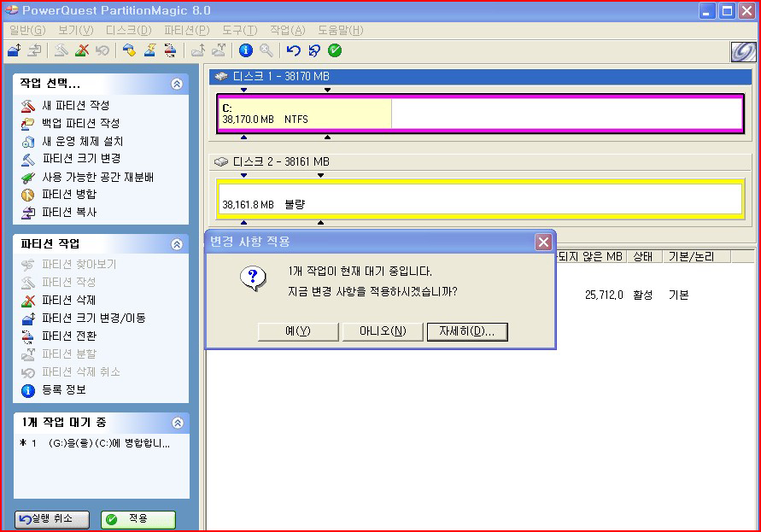Click the 파티션 삭제 취소 operation
Viewport: 761px width, 532px height.
coord(71,372)
